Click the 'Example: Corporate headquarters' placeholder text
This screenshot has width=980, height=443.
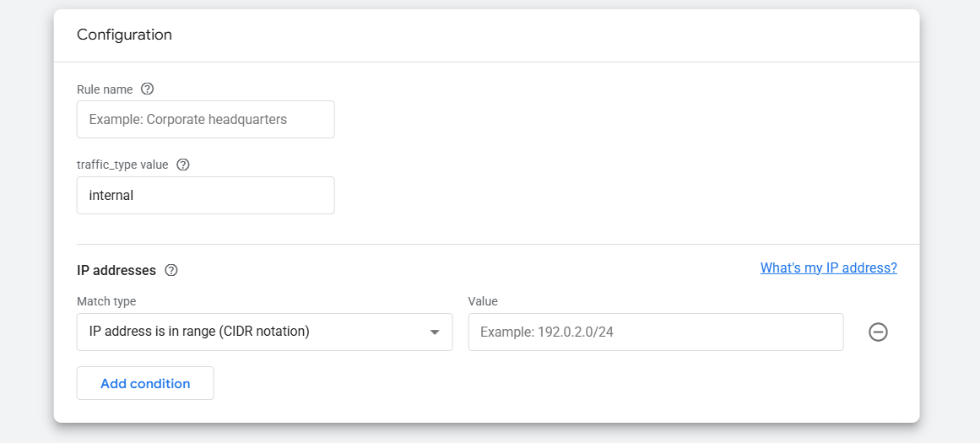pyautogui.click(x=187, y=120)
